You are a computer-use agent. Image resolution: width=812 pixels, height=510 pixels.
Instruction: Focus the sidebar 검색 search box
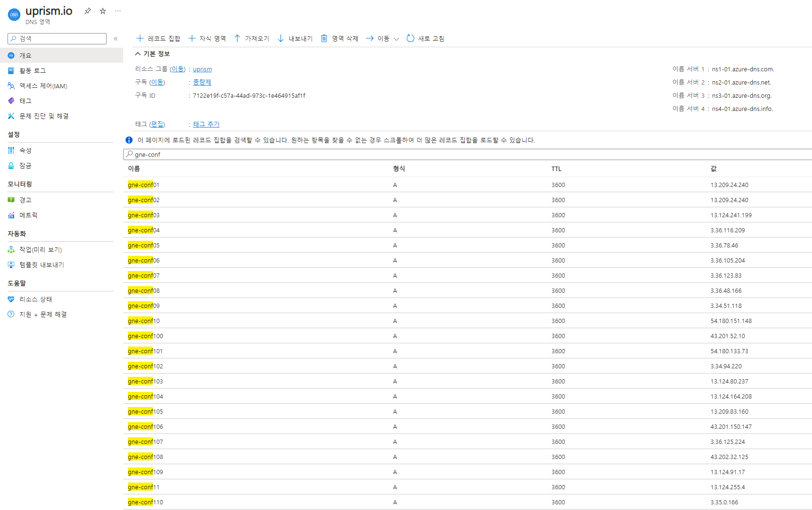click(57, 39)
